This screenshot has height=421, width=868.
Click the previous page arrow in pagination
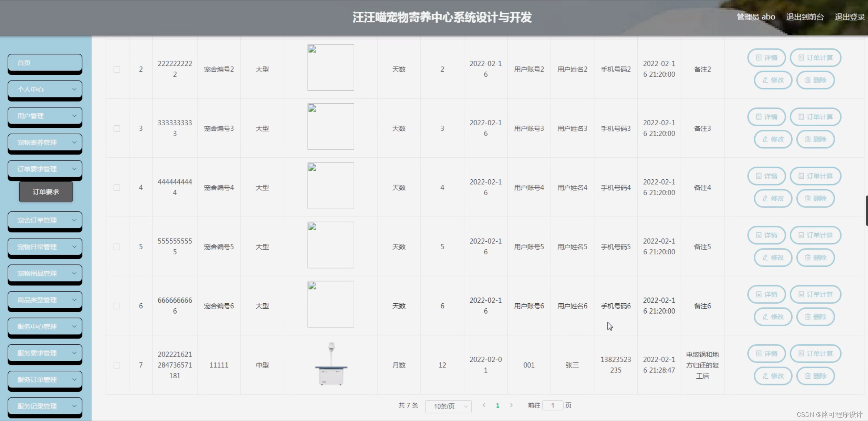pyautogui.click(x=484, y=406)
